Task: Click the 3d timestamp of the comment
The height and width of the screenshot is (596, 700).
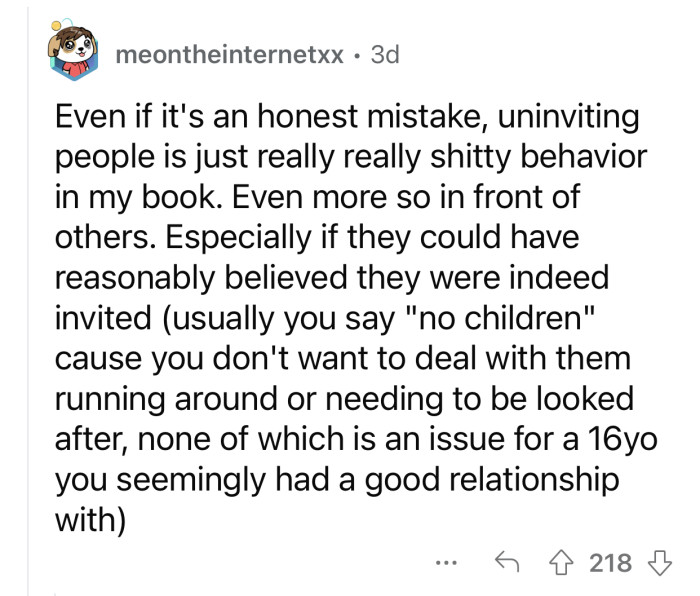Action: coord(385,56)
